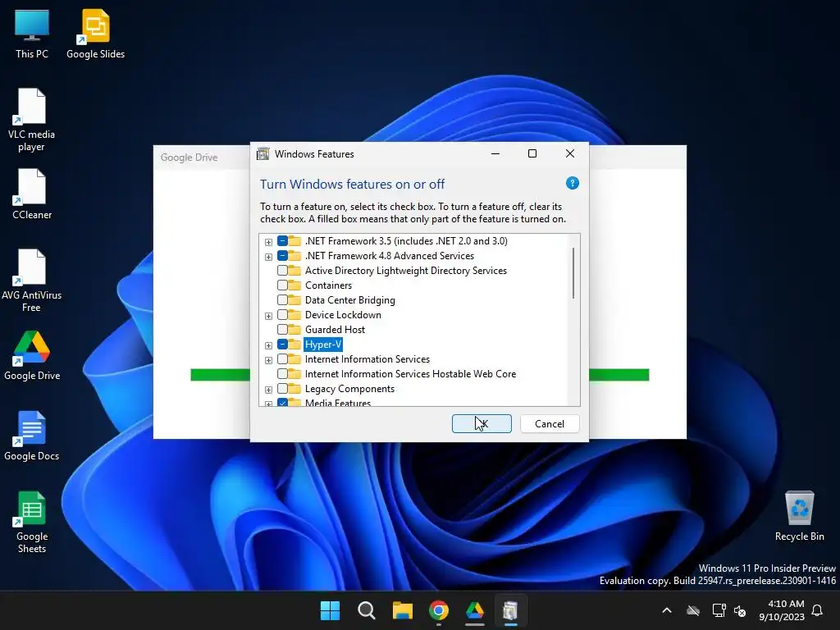Open the network status tray icon
This screenshot has width=840, height=630.
pos(719,610)
